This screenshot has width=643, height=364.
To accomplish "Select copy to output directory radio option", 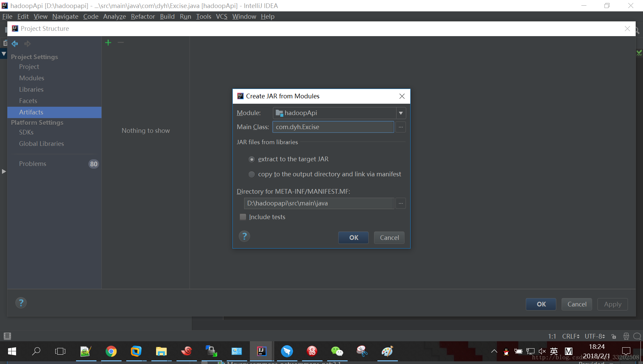I will pyautogui.click(x=252, y=174).
